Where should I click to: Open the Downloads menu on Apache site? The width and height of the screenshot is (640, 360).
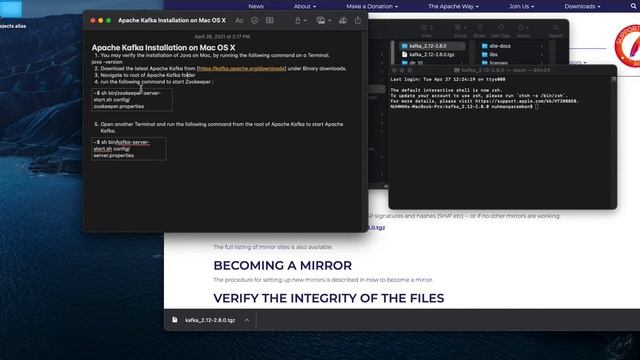582,6
